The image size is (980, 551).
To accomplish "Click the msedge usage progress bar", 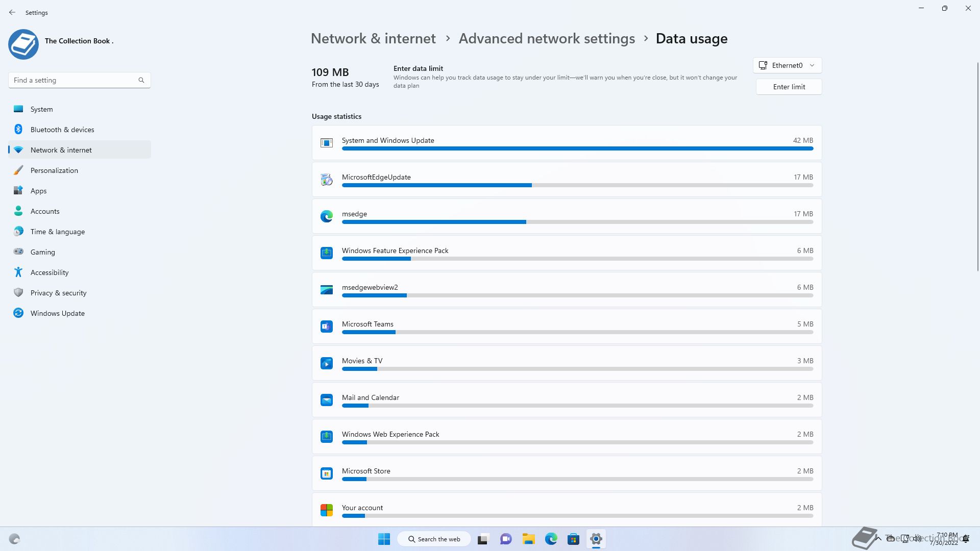I will coord(577,222).
